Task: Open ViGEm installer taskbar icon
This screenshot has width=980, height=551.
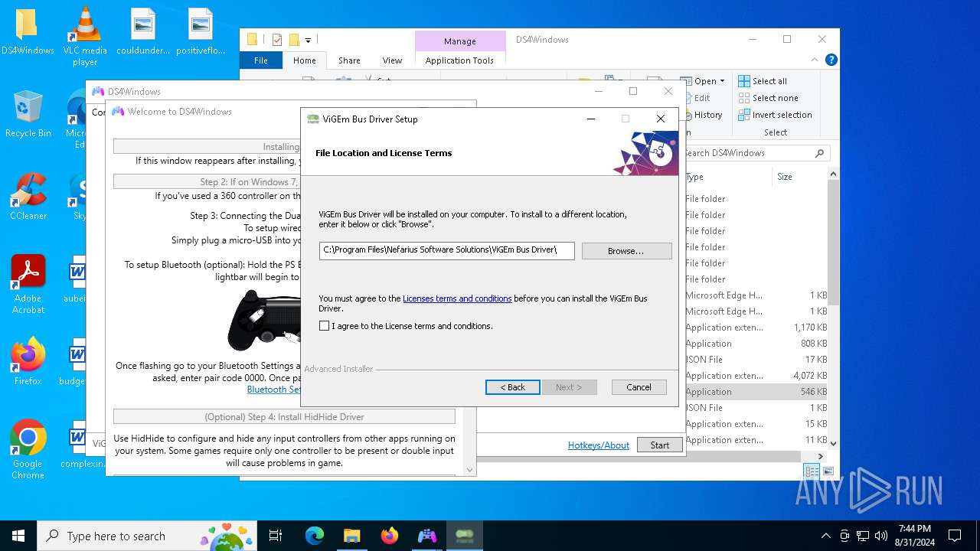Action: pyautogui.click(x=464, y=536)
